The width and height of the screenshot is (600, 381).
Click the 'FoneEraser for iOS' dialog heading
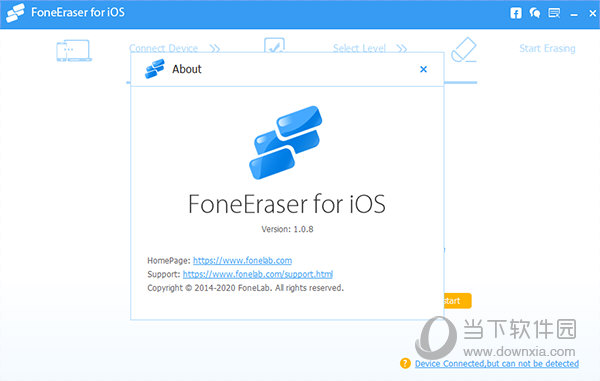[287, 204]
